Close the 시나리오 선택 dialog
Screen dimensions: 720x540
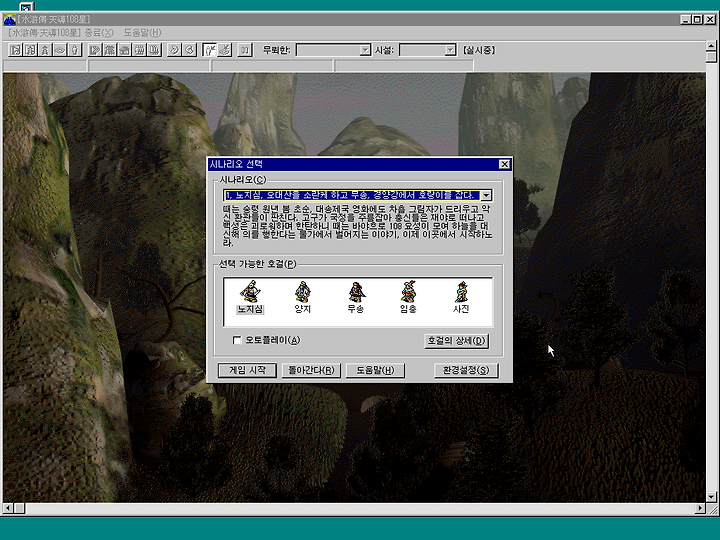504,164
